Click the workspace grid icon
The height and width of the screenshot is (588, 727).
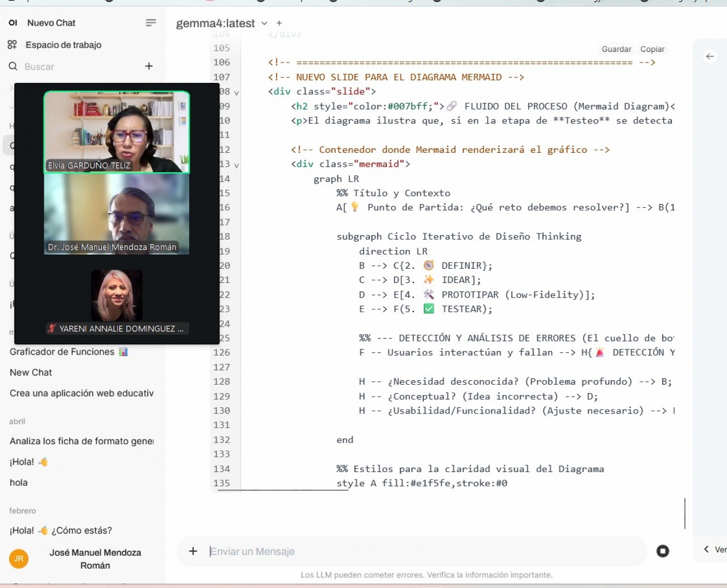pyautogui.click(x=12, y=45)
